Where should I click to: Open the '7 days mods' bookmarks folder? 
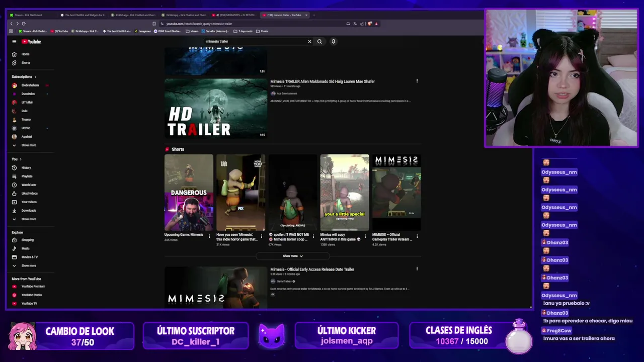[243, 31]
